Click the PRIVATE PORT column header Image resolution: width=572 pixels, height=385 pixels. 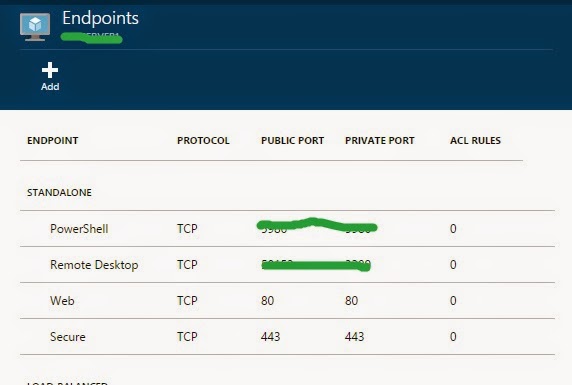(x=380, y=140)
